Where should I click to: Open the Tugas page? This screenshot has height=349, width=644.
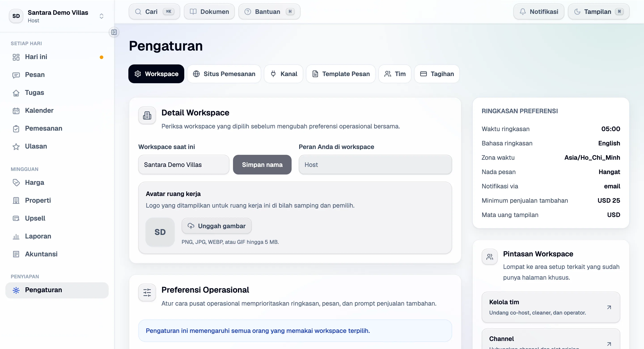pos(57,93)
